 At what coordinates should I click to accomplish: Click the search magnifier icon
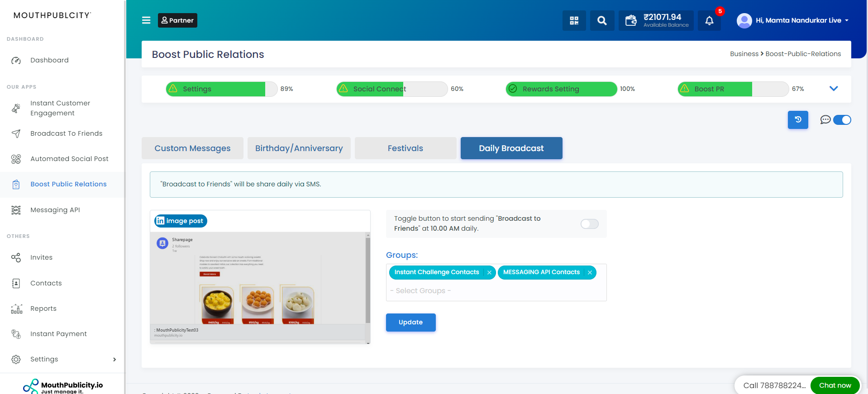(602, 20)
